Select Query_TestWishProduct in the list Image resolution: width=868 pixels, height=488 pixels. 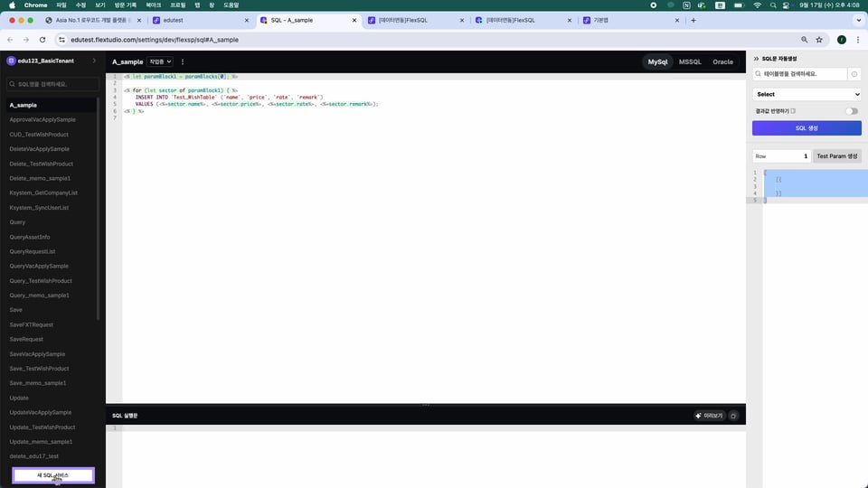(x=41, y=280)
